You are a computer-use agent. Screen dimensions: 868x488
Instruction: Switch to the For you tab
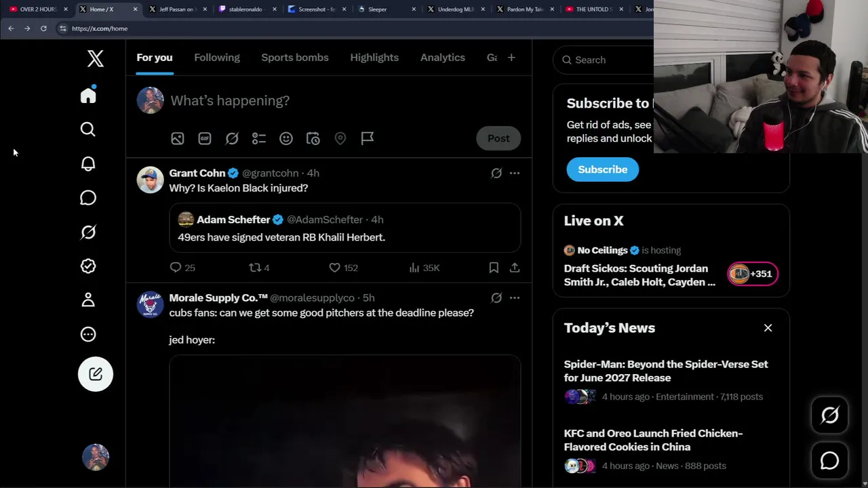[x=155, y=58]
